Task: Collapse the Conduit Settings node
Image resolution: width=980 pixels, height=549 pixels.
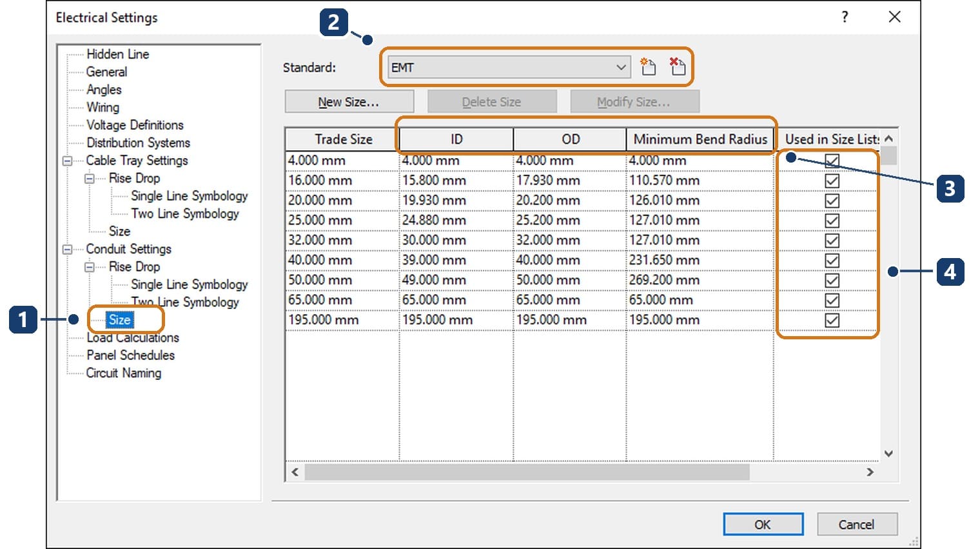Action: click(67, 249)
